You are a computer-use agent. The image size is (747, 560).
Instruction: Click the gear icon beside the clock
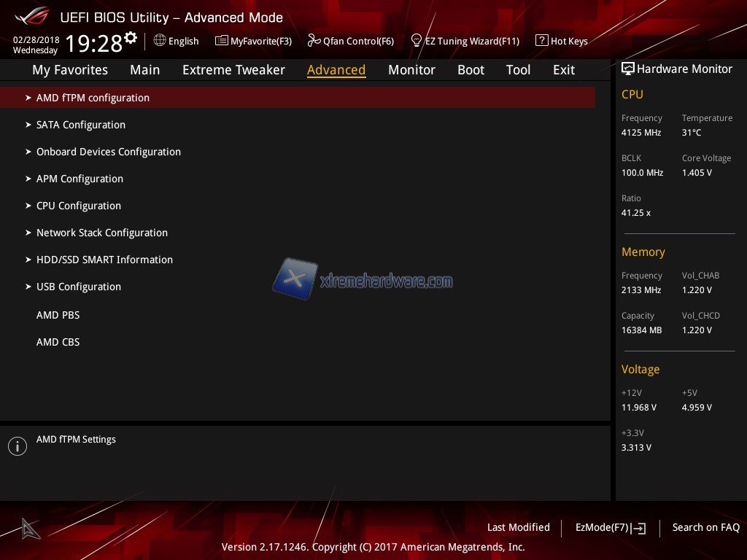pos(131,37)
